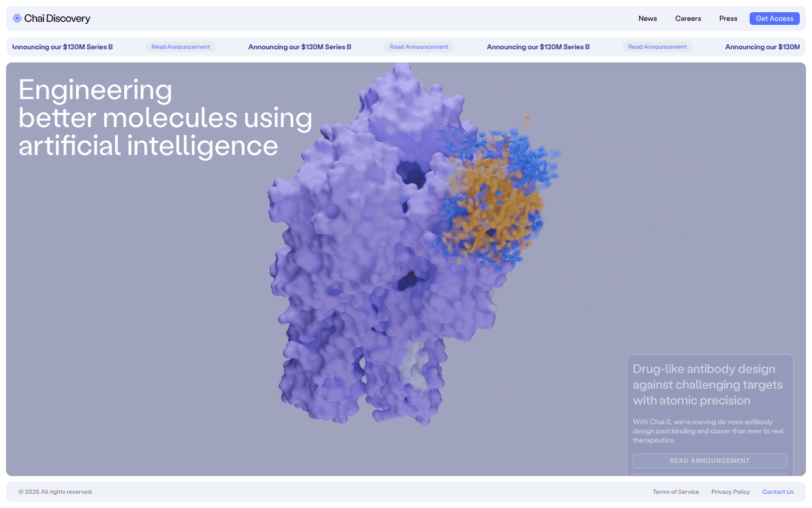The width and height of the screenshot is (812, 508).
Task: Click READ ANNOUNCEMENT button in antibody card
Action: (x=710, y=461)
